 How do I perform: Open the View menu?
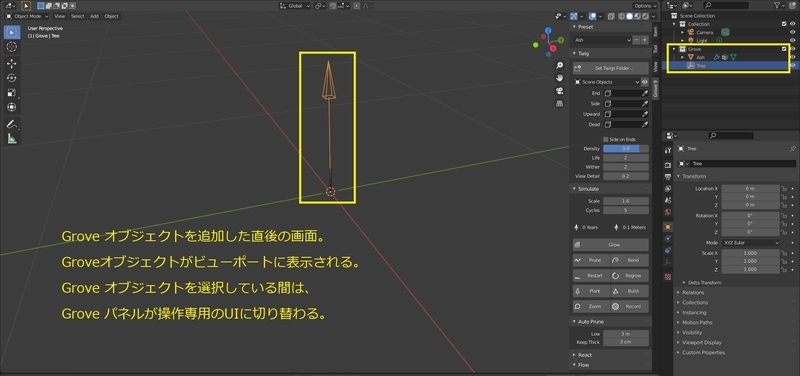point(60,16)
